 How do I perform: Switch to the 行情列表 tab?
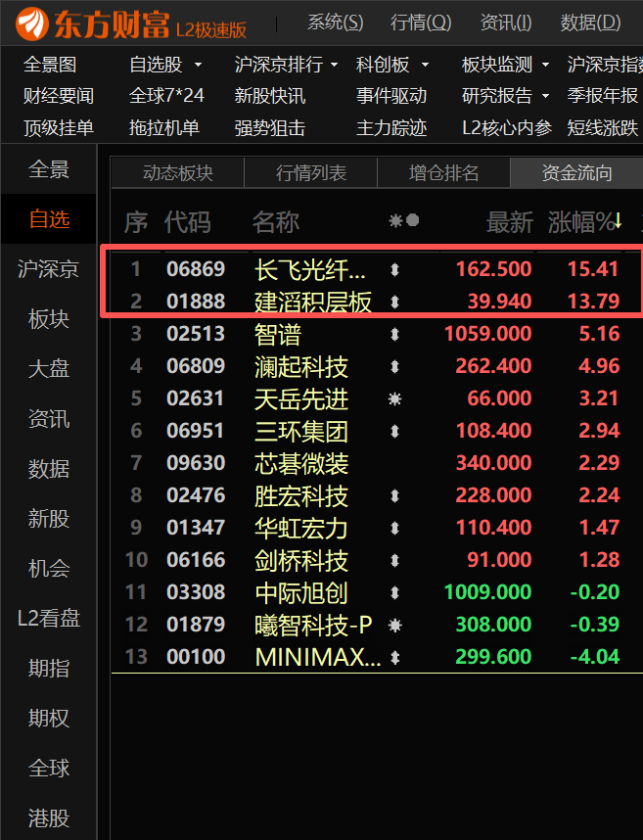tap(311, 172)
